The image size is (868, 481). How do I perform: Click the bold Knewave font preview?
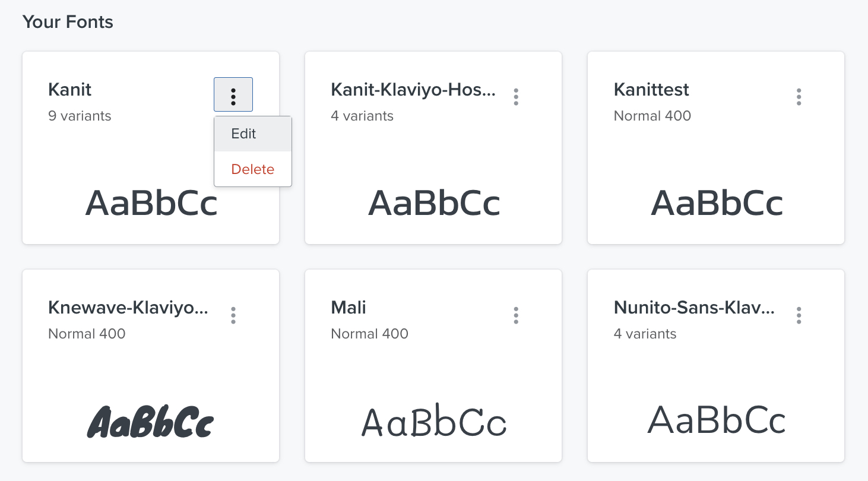point(150,420)
